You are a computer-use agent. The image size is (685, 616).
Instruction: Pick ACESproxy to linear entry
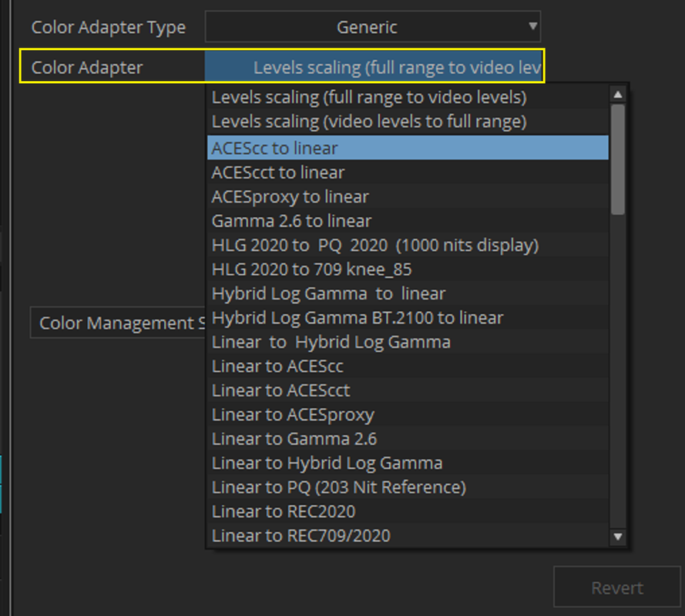408,196
